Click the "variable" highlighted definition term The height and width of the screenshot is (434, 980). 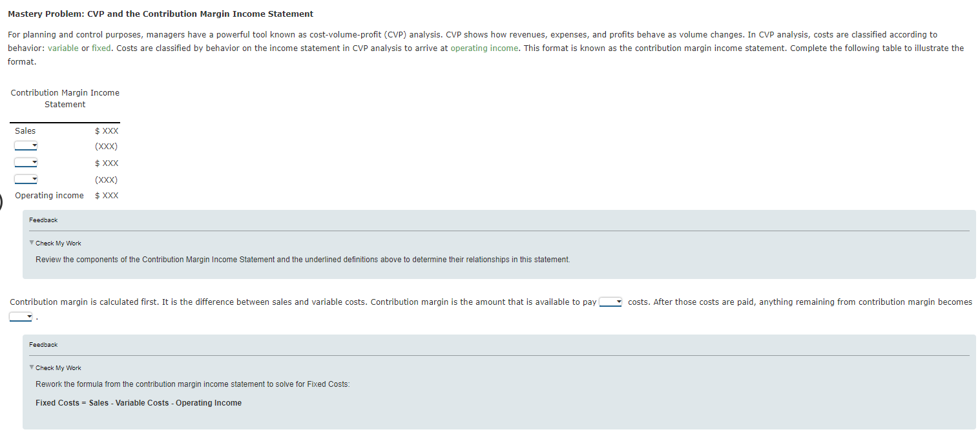tap(63, 48)
